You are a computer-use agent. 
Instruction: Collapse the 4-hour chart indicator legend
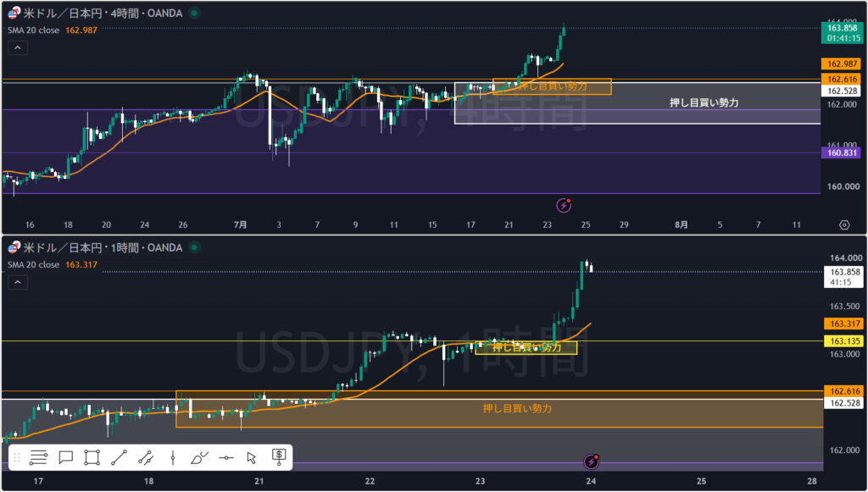coord(18,48)
